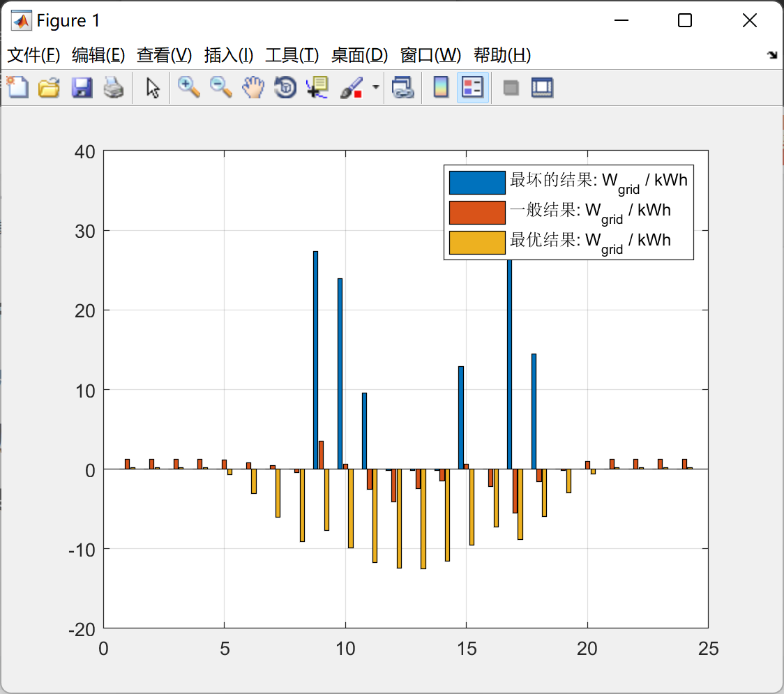The width and height of the screenshot is (784, 694).
Task: Select the Zoom Out magnifier tool
Action: click(221, 88)
